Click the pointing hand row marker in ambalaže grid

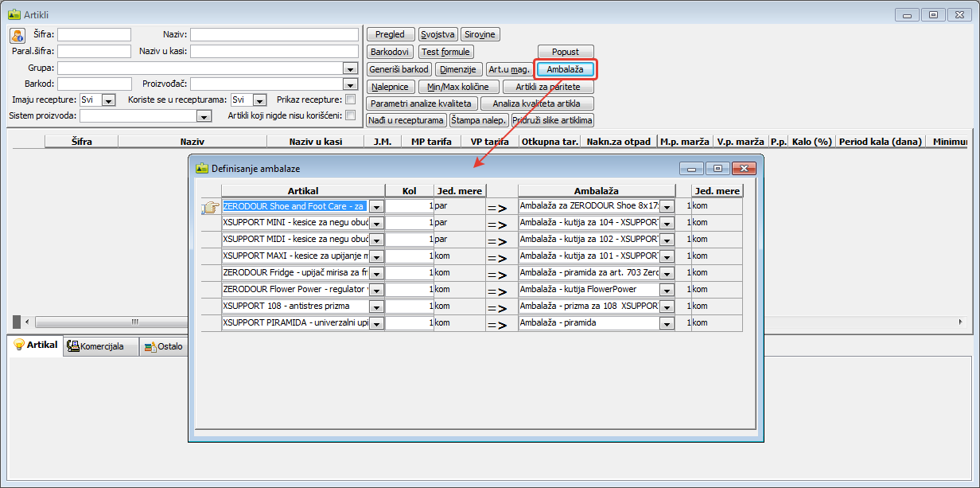click(210, 207)
